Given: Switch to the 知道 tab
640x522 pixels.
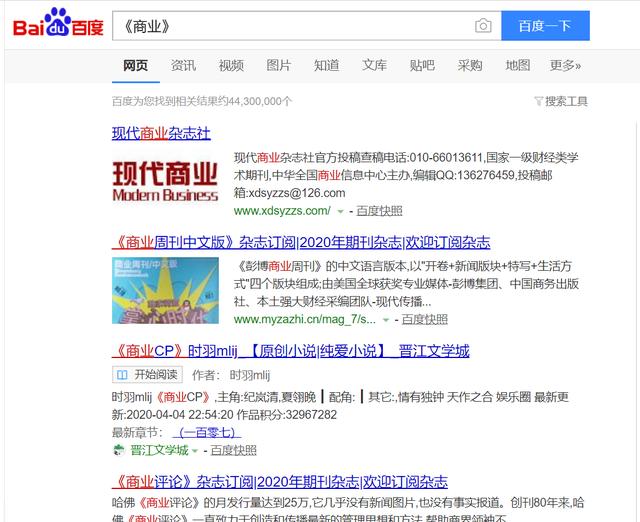Looking at the screenshot, I should tap(327, 65).
